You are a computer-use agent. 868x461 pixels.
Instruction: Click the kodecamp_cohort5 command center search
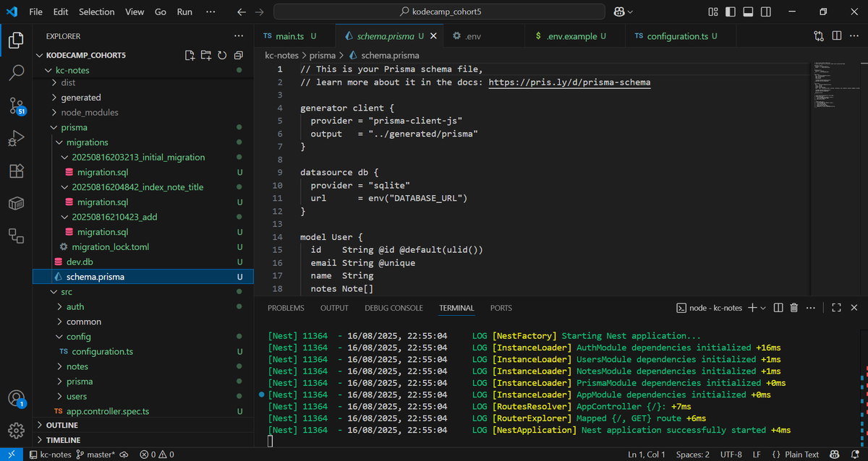[440, 12]
